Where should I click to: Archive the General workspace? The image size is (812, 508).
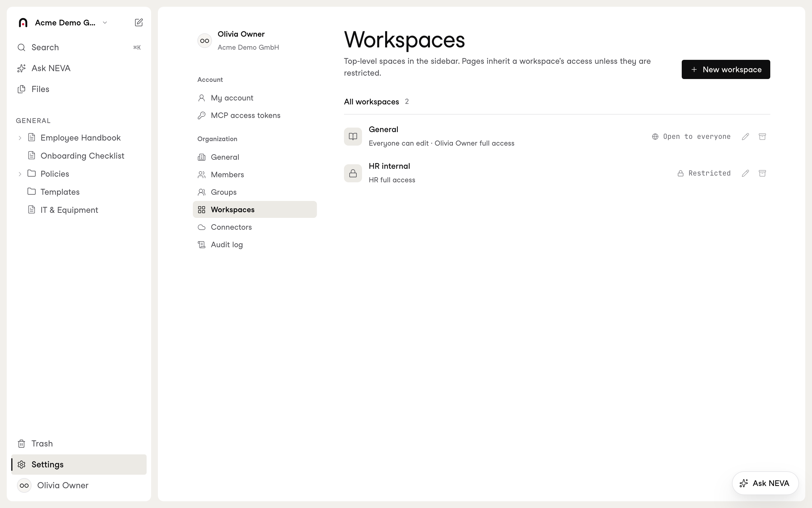(x=762, y=136)
